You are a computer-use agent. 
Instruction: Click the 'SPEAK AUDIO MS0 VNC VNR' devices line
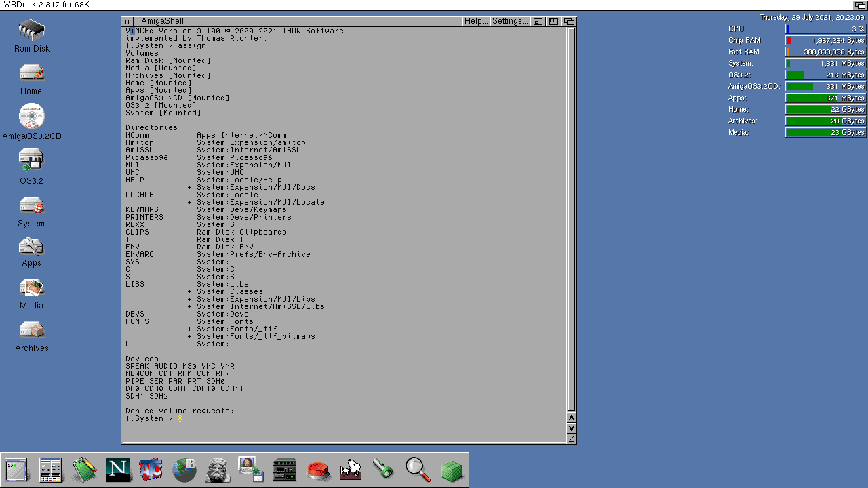click(x=180, y=366)
